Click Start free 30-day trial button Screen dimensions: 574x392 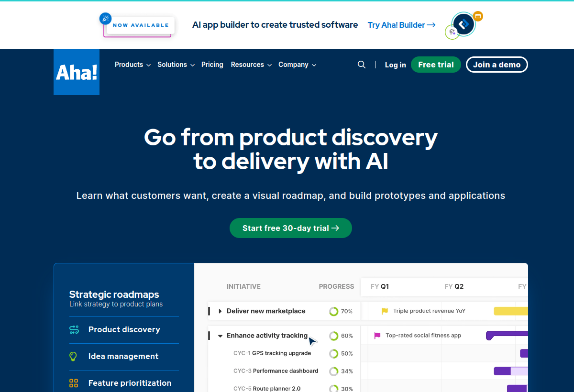(x=291, y=228)
